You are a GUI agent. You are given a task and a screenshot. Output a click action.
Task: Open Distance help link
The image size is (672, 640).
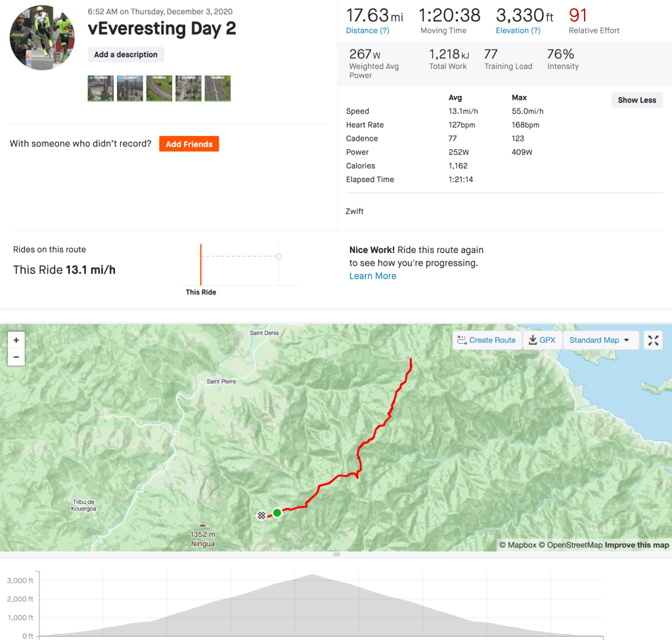367,30
